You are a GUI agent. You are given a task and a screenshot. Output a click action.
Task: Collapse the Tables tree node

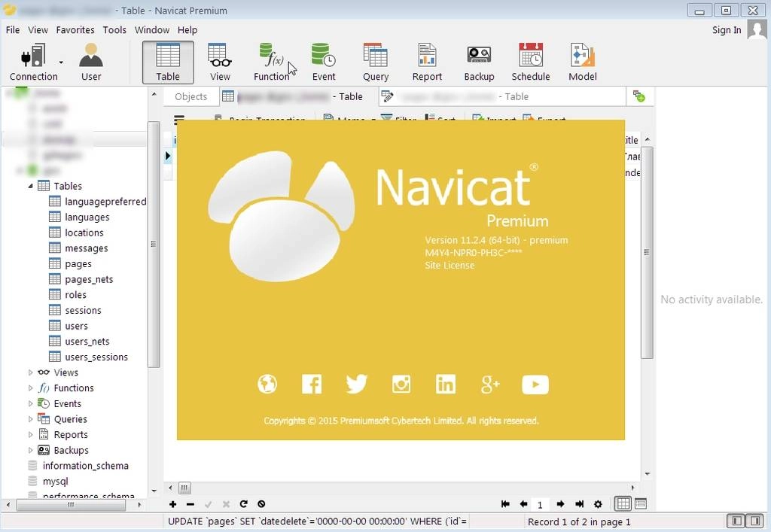[30, 186]
